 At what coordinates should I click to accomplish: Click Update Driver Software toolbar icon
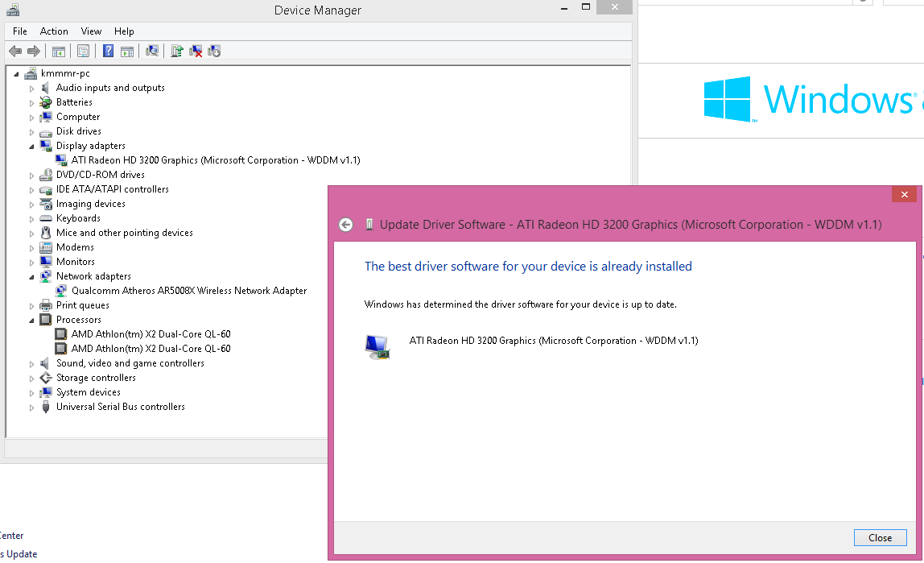[177, 52]
